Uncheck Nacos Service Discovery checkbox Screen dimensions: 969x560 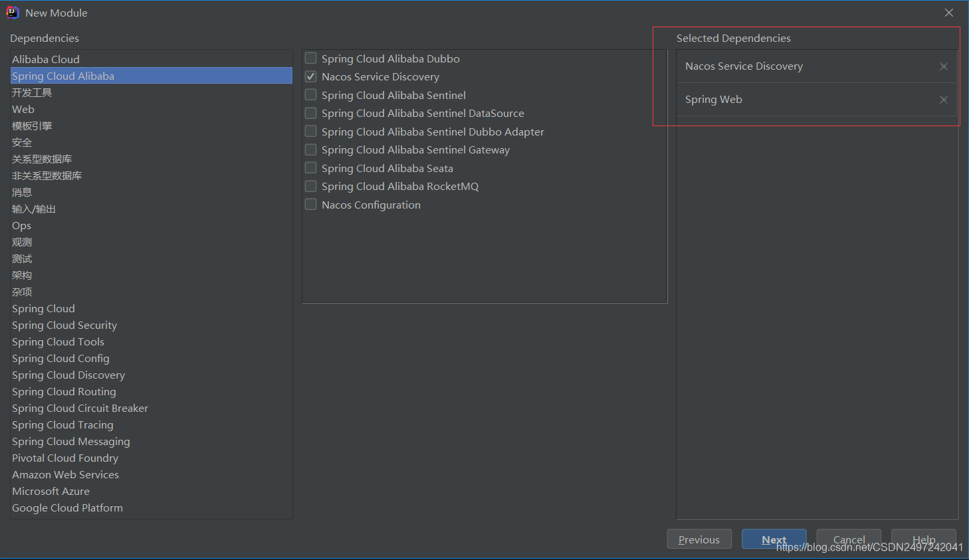310,76
